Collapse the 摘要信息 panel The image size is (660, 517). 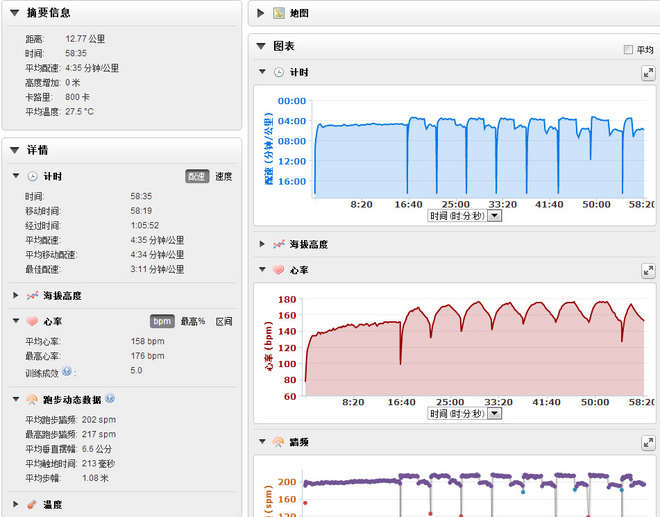pos(15,13)
